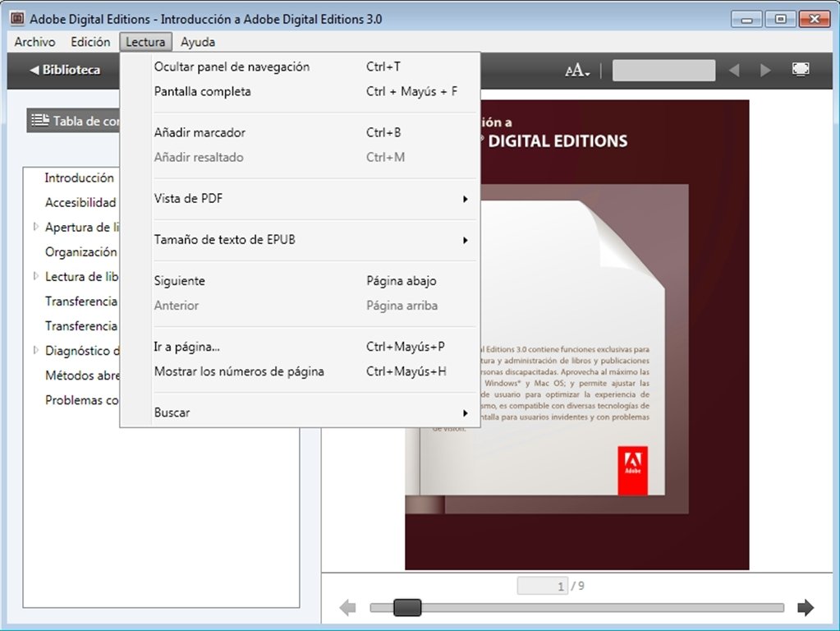Click the disabled Añadir resaltado entry
Screen dimensions: 840x631
pos(300,157)
